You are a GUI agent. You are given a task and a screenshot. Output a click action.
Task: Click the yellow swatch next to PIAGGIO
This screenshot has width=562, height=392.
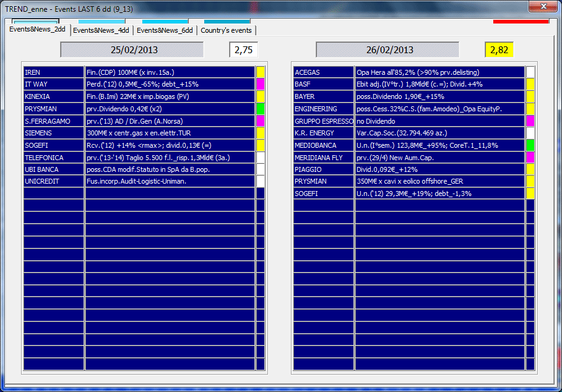[530, 169]
